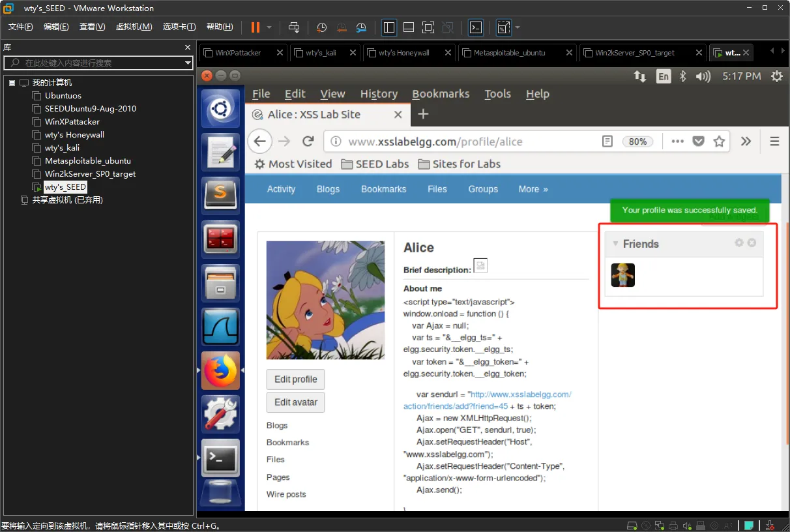Image resolution: width=790 pixels, height=532 pixels.
Task: Click the Edit avatar button
Action: [295, 402]
